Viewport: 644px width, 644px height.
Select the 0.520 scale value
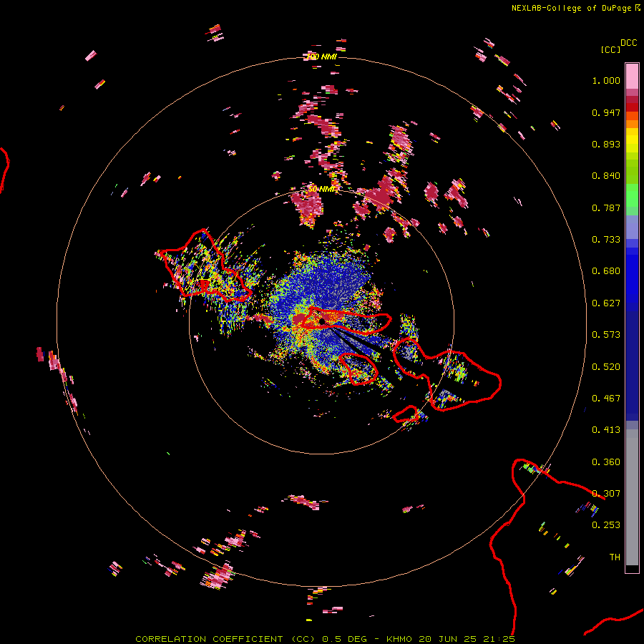coord(606,367)
